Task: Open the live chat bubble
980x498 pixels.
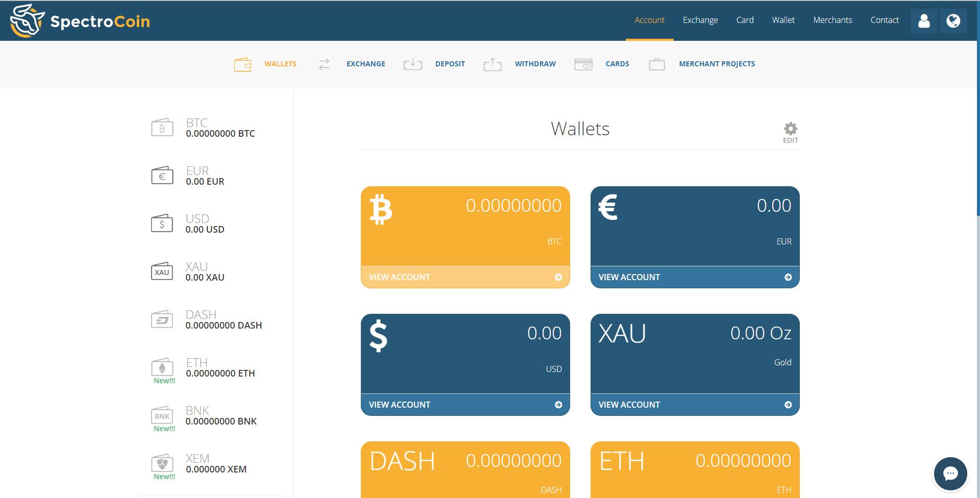Action: click(950, 474)
